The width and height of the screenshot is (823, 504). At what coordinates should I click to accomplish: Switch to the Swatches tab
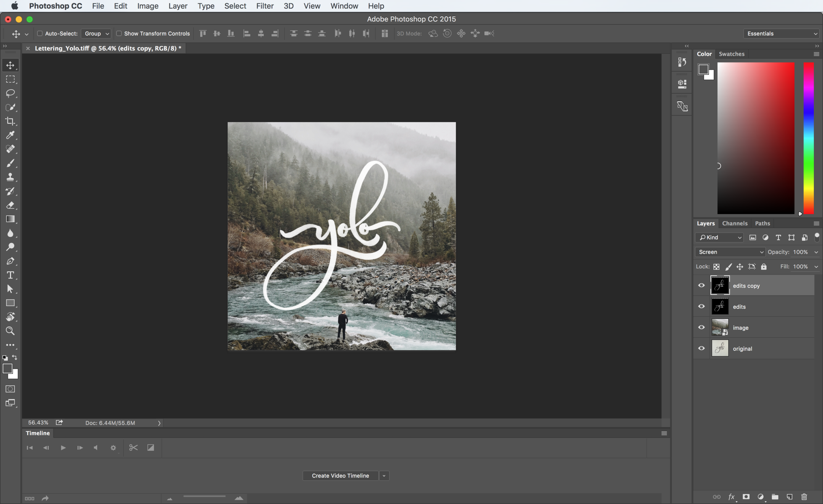[x=731, y=54]
